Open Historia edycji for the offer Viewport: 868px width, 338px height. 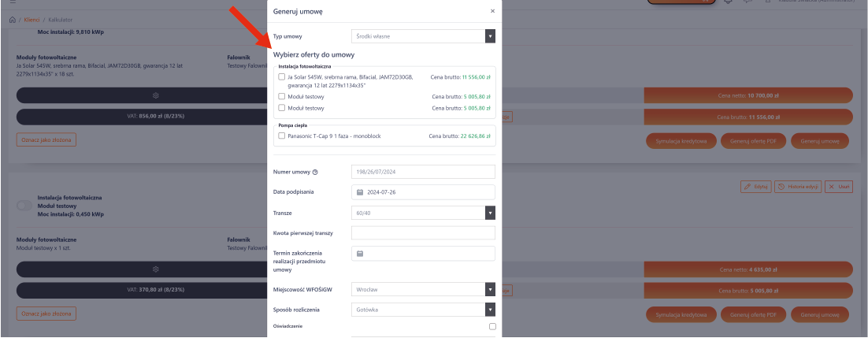[x=797, y=187]
